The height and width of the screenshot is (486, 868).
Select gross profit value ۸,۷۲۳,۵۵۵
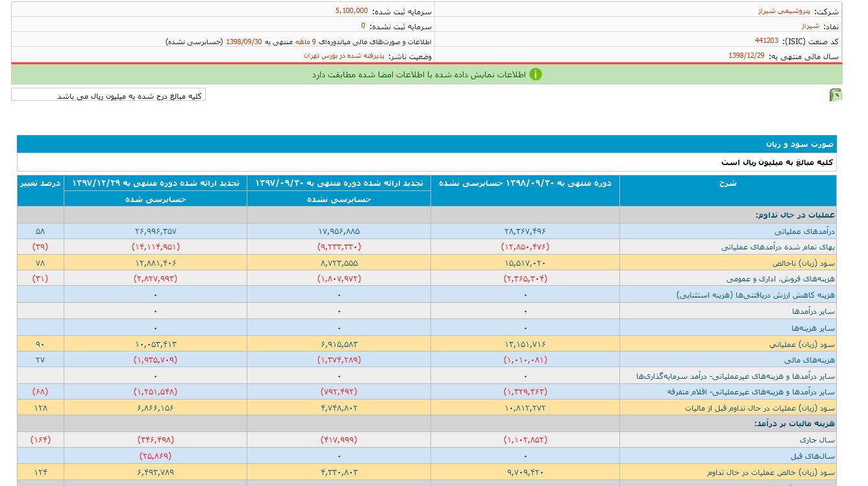(339, 263)
